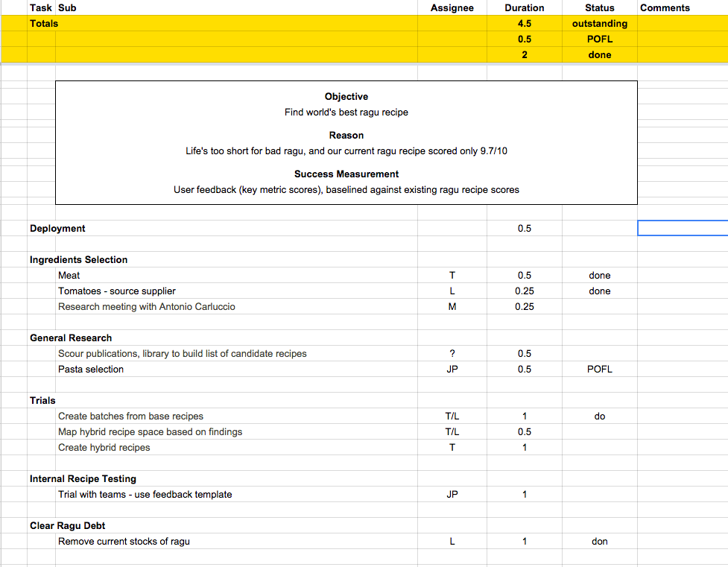
Task: Click the 'User feedback (key metric scores)' line
Action: point(346,190)
